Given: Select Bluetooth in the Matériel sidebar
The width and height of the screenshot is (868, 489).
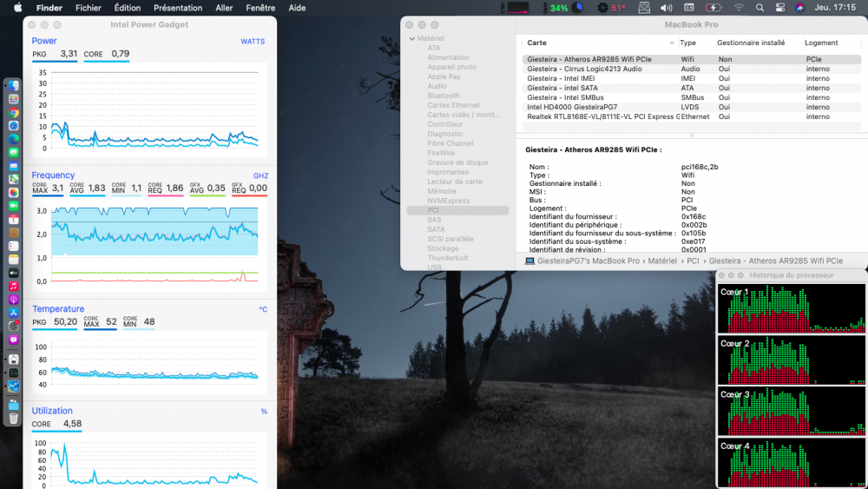Looking at the screenshot, I should click(x=444, y=96).
